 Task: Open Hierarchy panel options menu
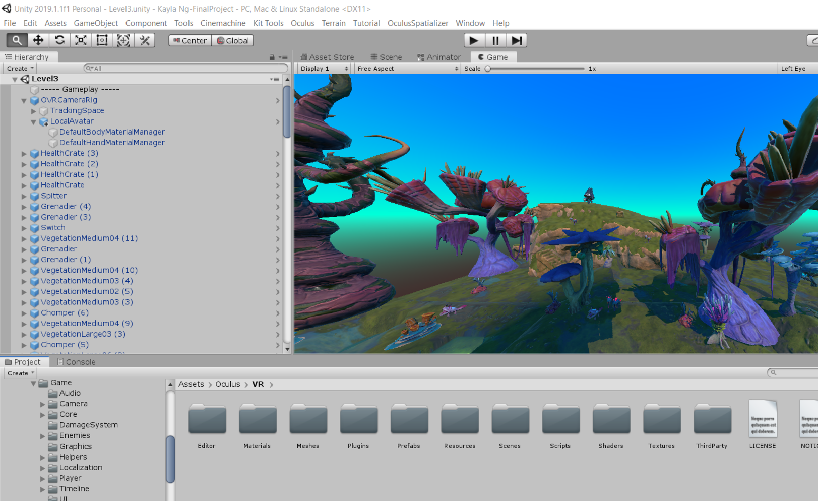pos(283,57)
